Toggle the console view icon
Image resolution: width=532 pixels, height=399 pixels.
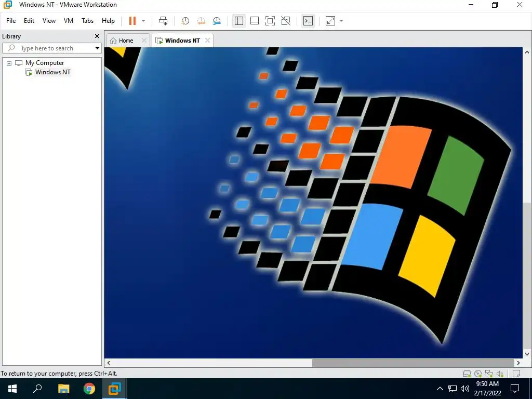pyautogui.click(x=308, y=21)
